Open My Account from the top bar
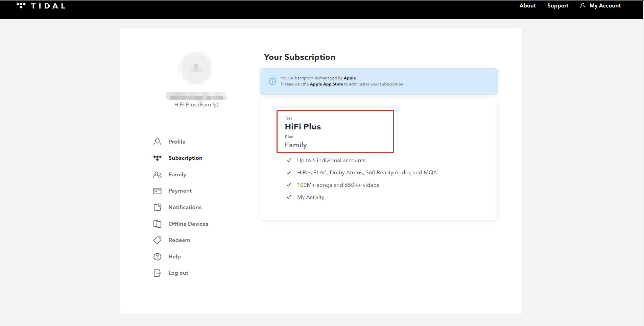Screen dimensions: 644x326 point(601,6)
